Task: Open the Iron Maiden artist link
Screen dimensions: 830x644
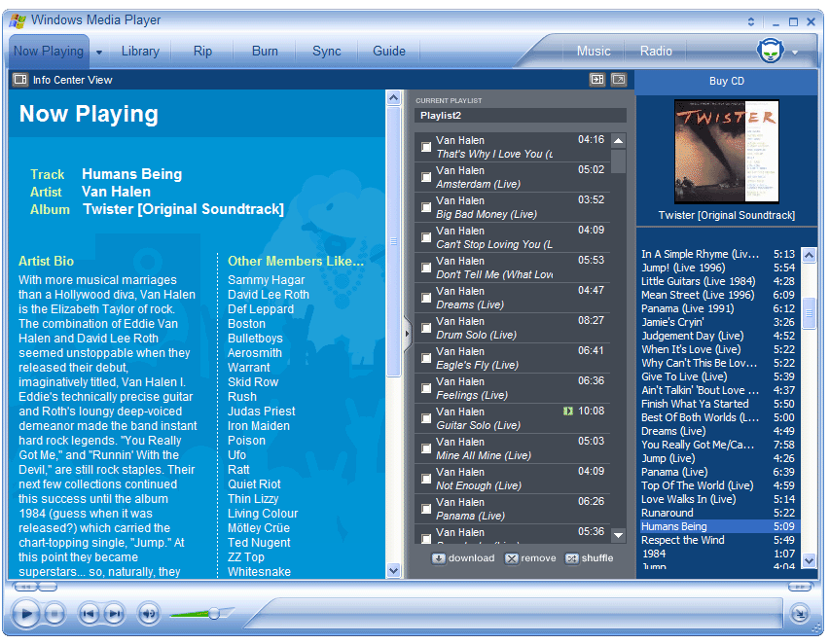Action: click(x=258, y=426)
